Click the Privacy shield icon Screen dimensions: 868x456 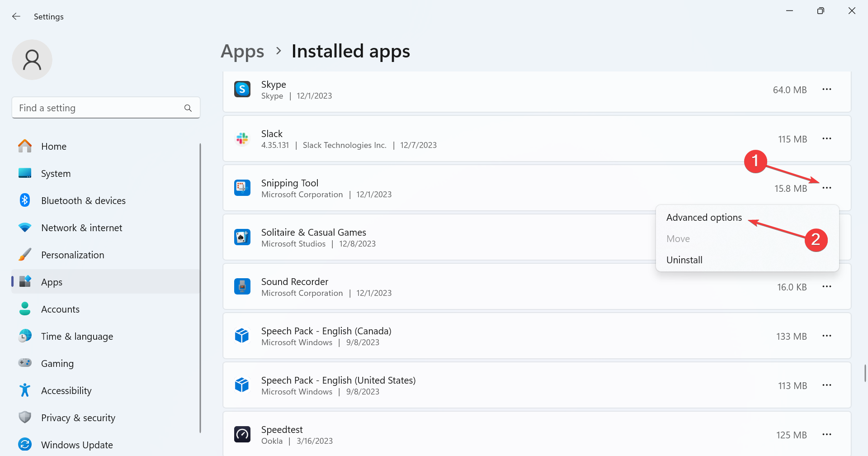(25, 417)
